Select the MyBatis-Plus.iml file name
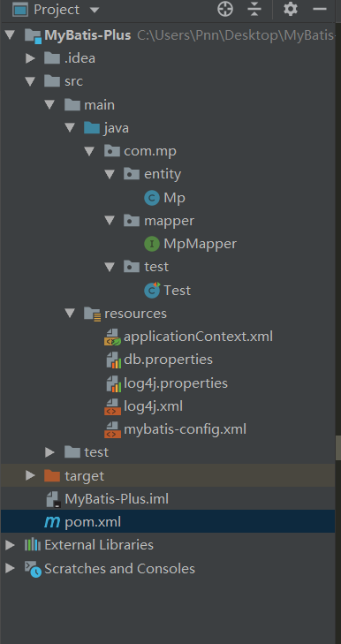 click(117, 499)
